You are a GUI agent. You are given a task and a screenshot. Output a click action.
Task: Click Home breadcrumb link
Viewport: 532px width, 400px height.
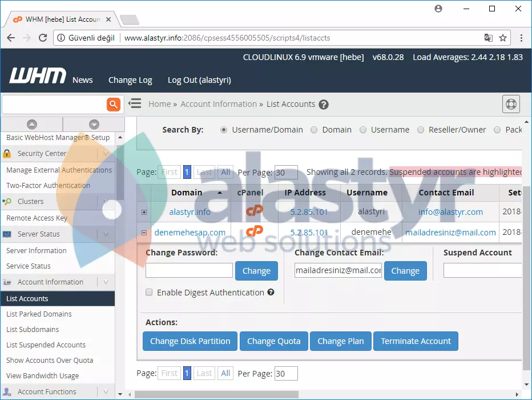pyautogui.click(x=159, y=104)
